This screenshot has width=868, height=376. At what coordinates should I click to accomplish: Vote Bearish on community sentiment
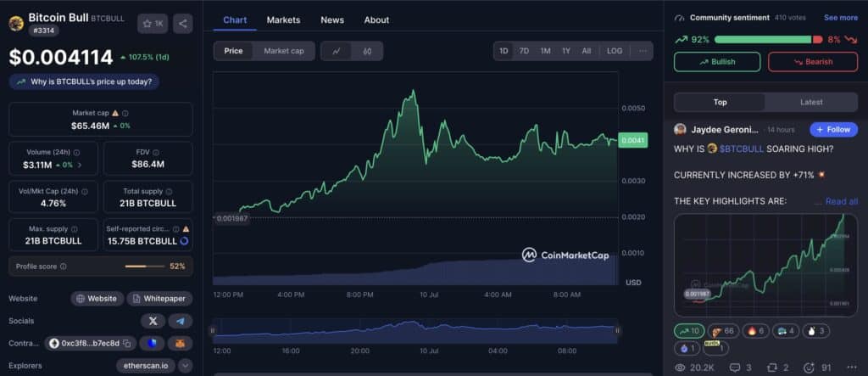coord(813,62)
